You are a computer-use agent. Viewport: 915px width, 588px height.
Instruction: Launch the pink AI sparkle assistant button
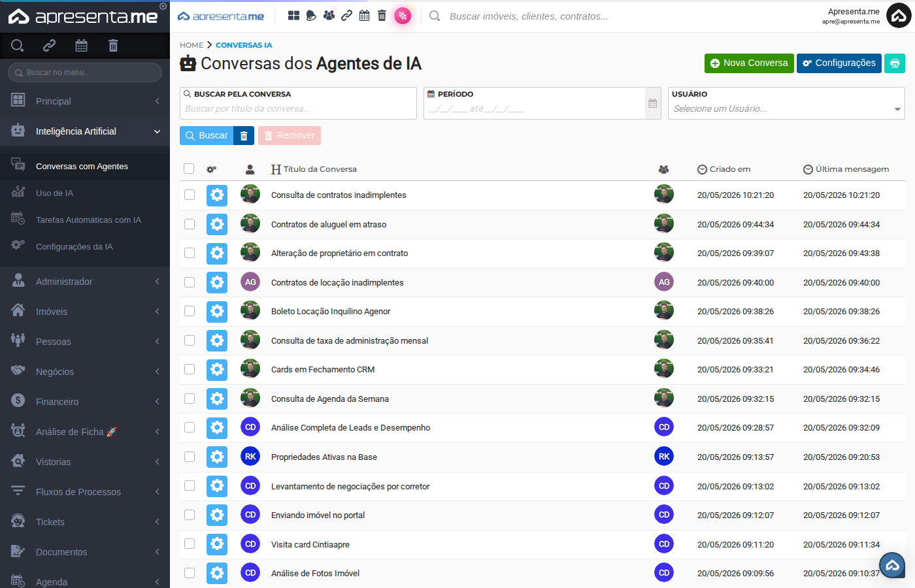point(403,16)
